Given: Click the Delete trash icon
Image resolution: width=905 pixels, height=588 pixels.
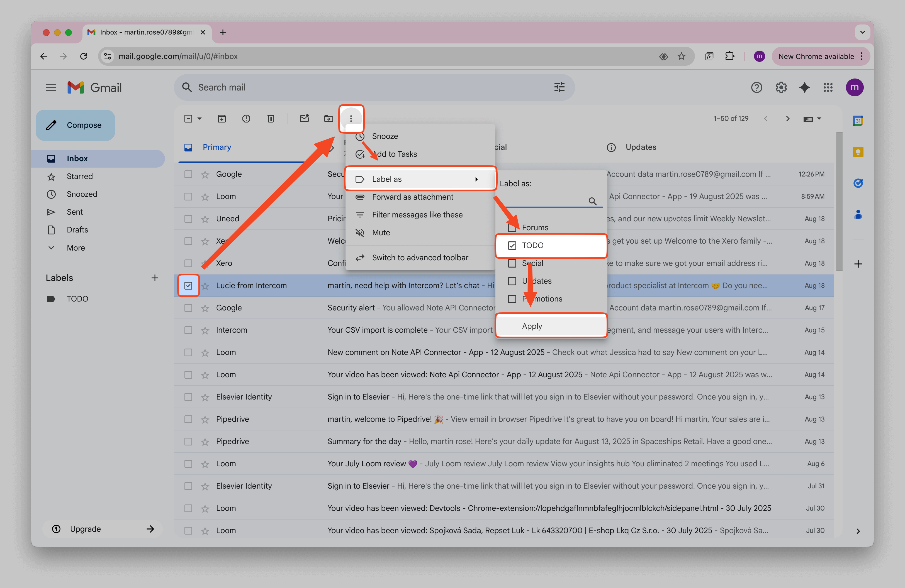Looking at the screenshot, I should click(271, 119).
